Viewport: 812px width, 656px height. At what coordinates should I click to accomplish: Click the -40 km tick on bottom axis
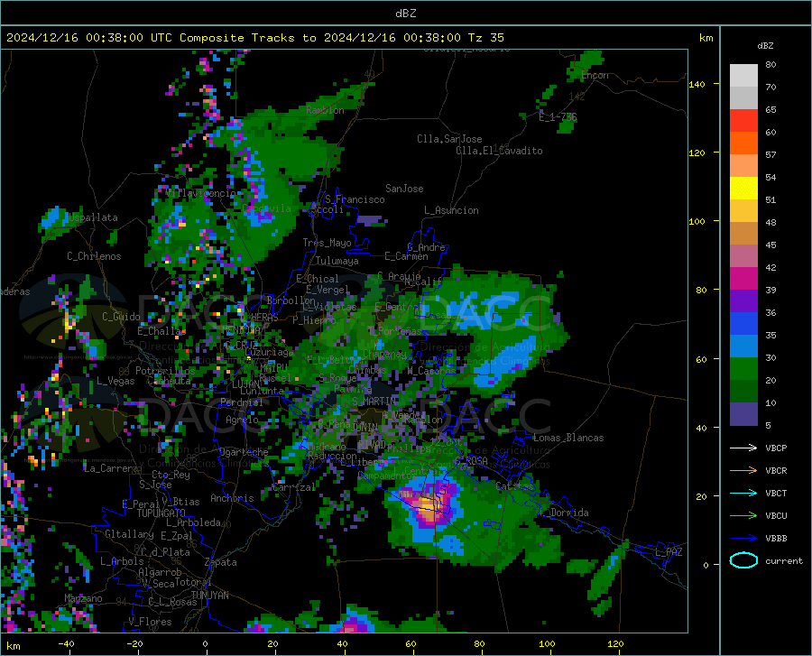[x=66, y=644]
